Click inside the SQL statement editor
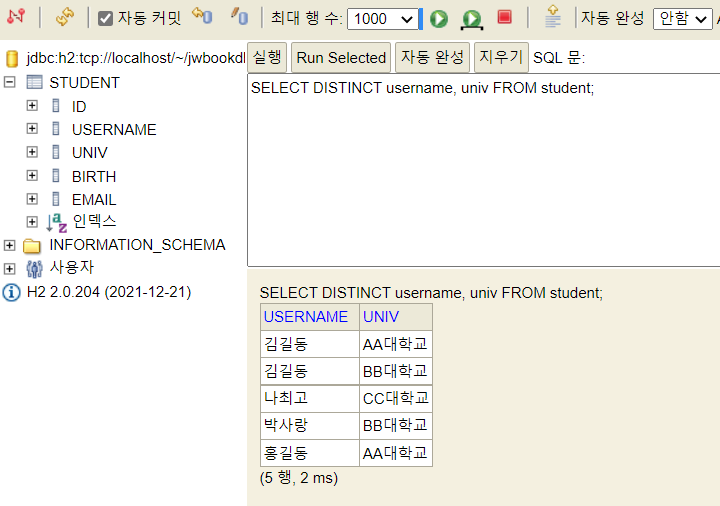 click(484, 170)
